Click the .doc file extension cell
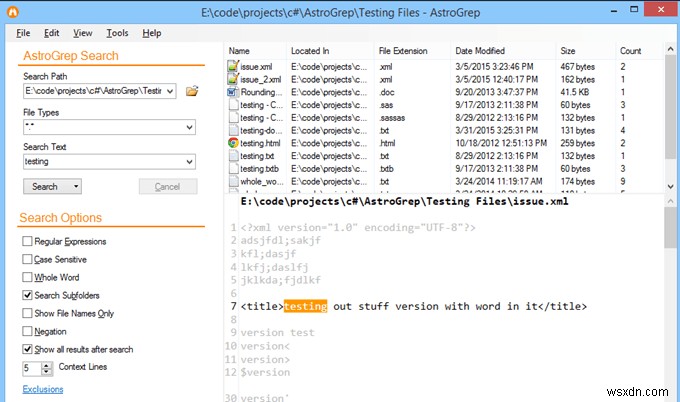Viewport: 680px width, 402px height. point(386,92)
